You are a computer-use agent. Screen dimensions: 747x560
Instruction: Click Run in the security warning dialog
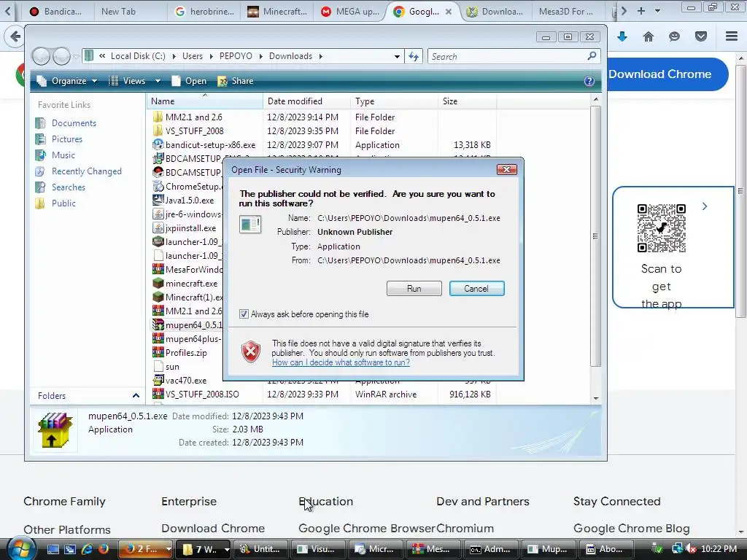coord(414,289)
